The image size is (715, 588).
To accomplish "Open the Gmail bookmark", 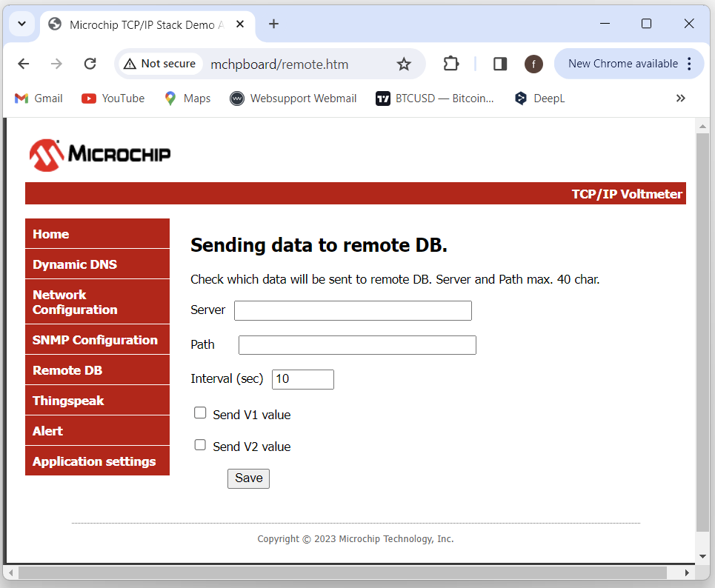I will [x=39, y=98].
